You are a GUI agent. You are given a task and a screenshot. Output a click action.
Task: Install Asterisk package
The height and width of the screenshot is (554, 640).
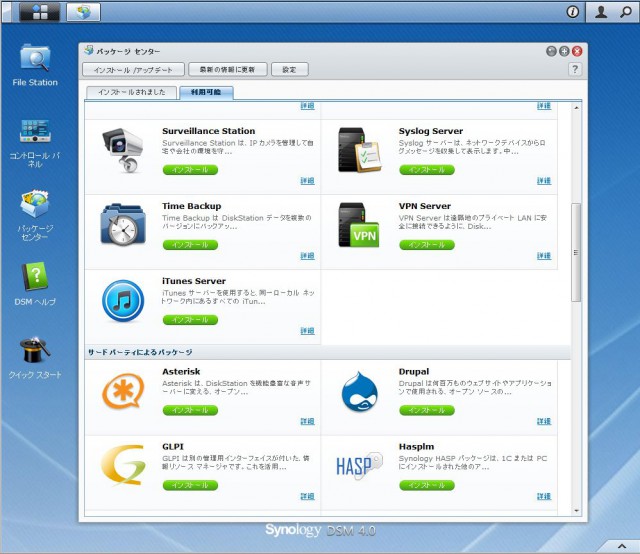coord(190,410)
